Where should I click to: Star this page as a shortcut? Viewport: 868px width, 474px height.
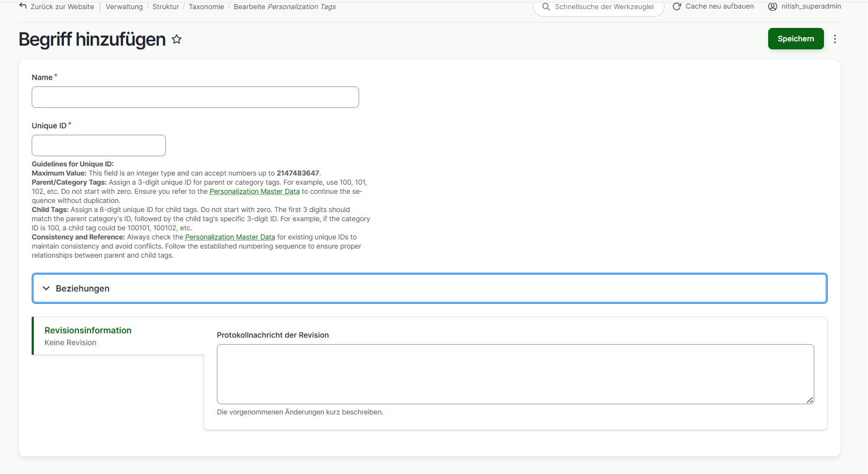177,39
